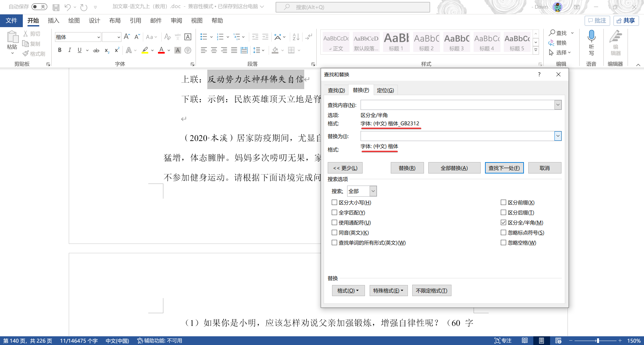This screenshot has width=644, height=345.
Task: Start a numbered list
Action: pyautogui.click(x=220, y=37)
